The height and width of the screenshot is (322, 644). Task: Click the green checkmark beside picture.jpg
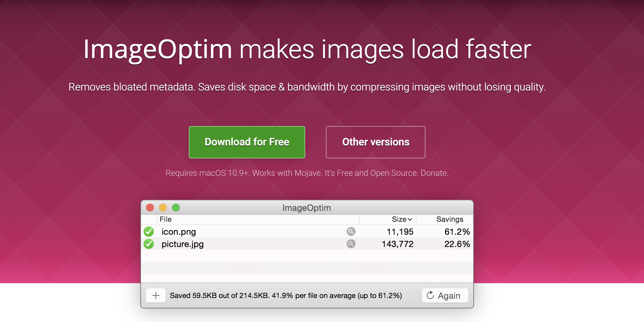click(149, 244)
